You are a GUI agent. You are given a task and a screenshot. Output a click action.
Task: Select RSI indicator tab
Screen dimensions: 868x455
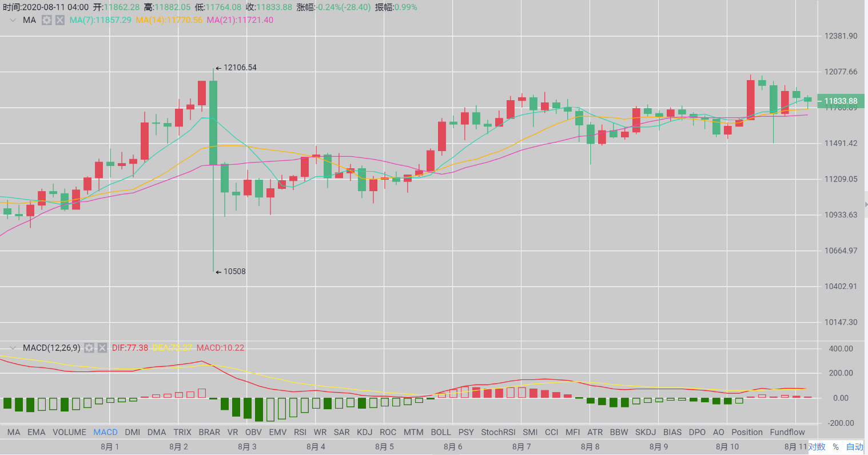pos(300,432)
